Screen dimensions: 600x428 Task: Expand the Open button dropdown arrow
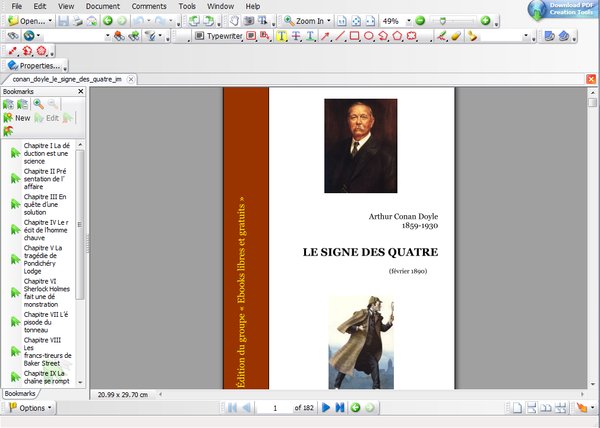pyautogui.click(x=51, y=21)
